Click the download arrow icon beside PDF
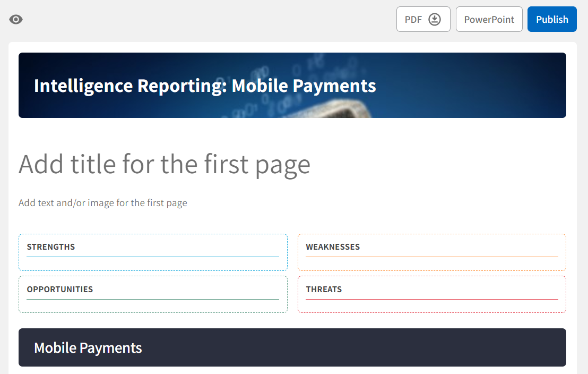 click(x=435, y=20)
